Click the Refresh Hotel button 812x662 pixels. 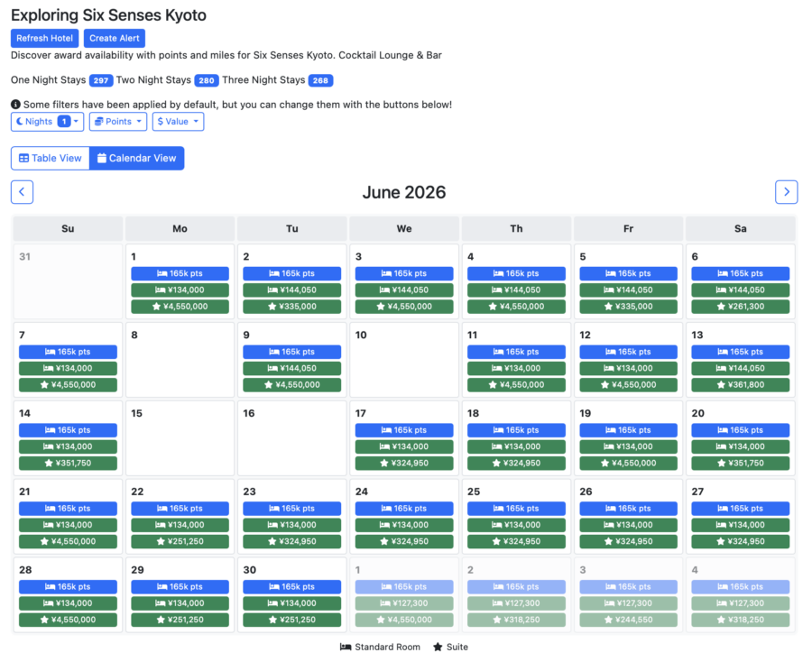(44, 38)
